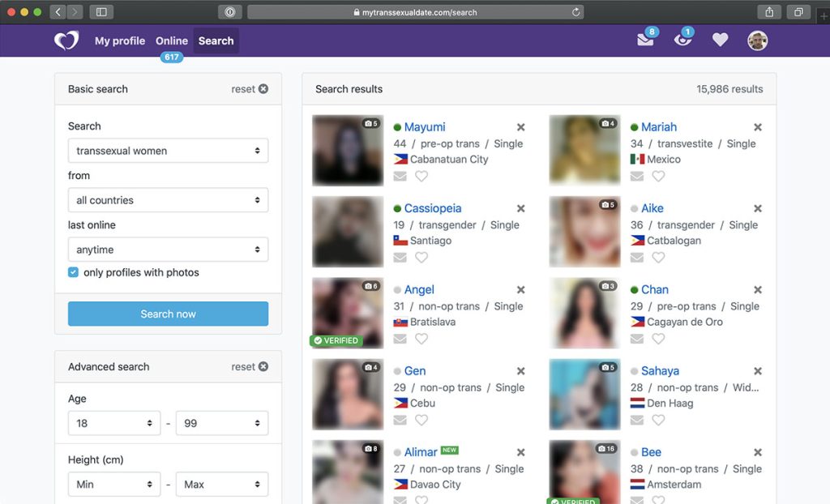Favorite Gen with heart icon
Image resolution: width=830 pixels, height=504 pixels.
pyautogui.click(x=421, y=420)
